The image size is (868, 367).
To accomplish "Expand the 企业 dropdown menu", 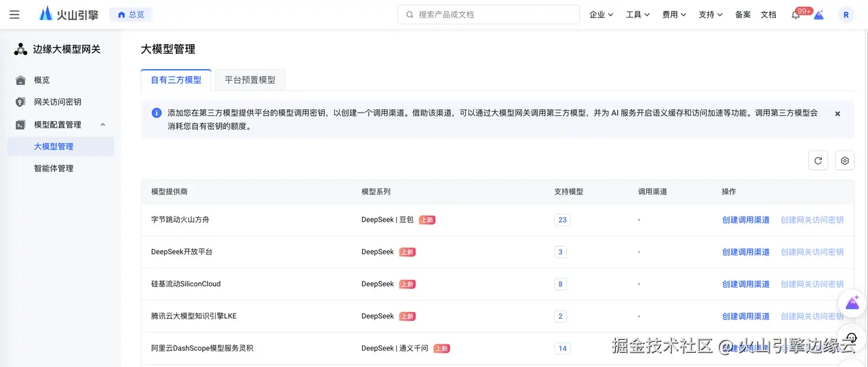I will [601, 14].
